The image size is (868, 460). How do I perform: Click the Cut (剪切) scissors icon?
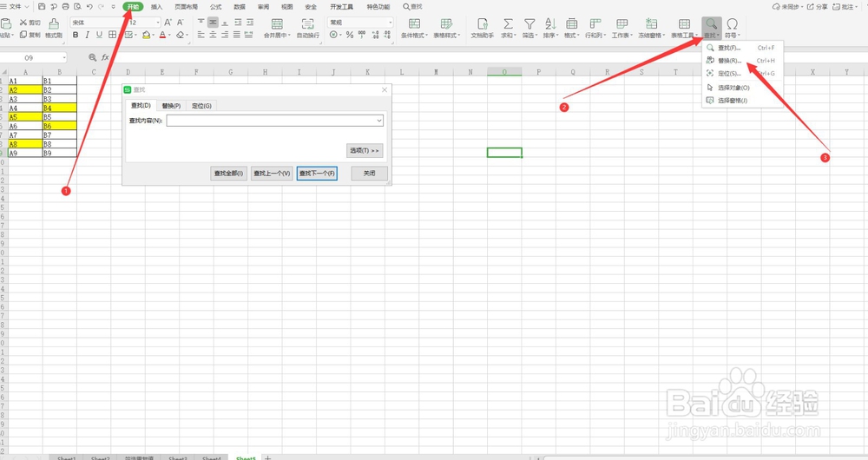click(x=23, y=23)
